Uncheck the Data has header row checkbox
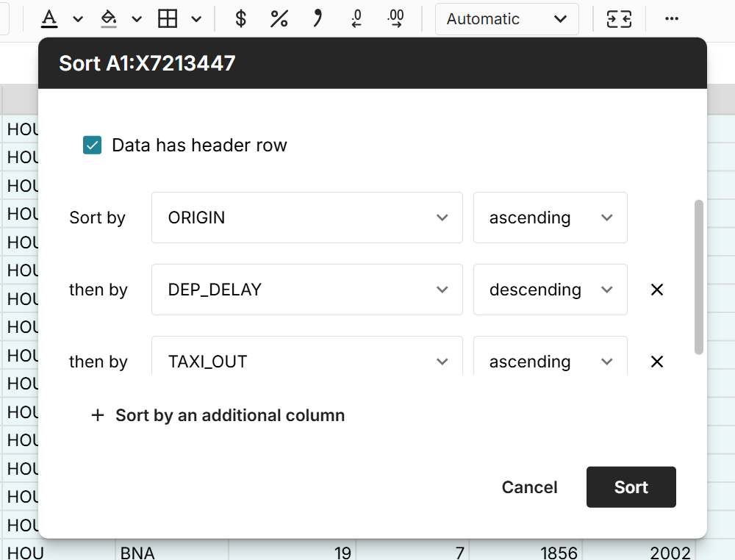Screen dimensions: 735x560 (x=92, y=145)
